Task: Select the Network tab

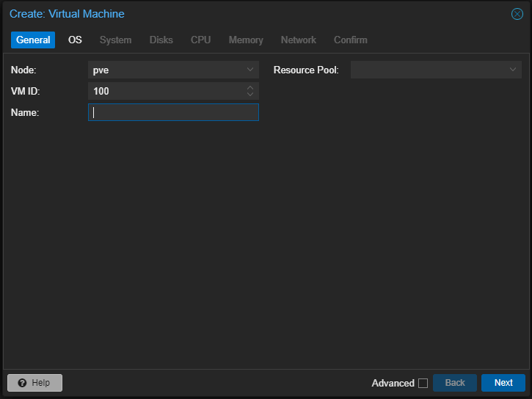Action: pyautogui.click(x=298, y=40)
